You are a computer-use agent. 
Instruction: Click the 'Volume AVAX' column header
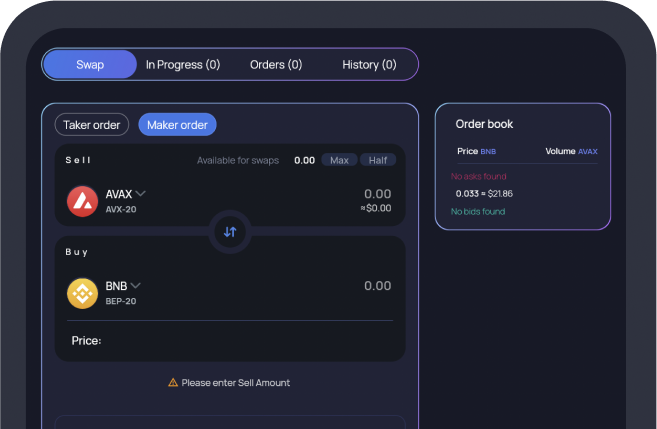tap(571, 151)
